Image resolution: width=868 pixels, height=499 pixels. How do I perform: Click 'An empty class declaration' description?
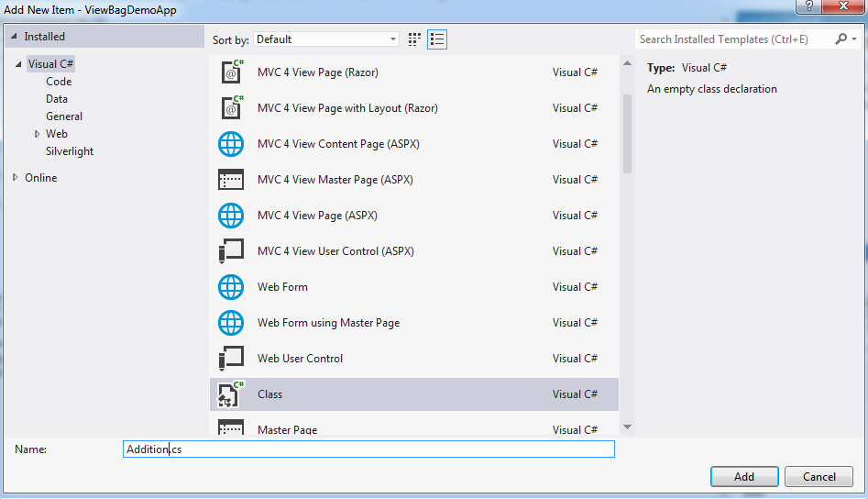tap(712, 89)
